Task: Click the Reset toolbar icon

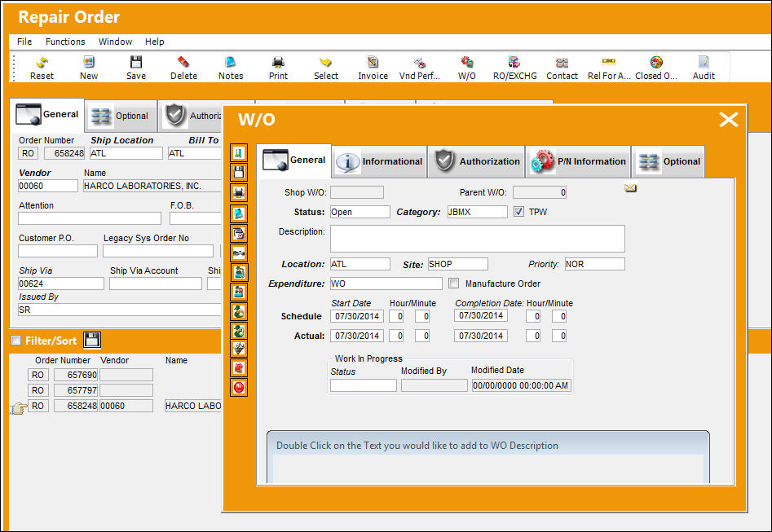Action: pyautogui.click(x=42, y=68)
